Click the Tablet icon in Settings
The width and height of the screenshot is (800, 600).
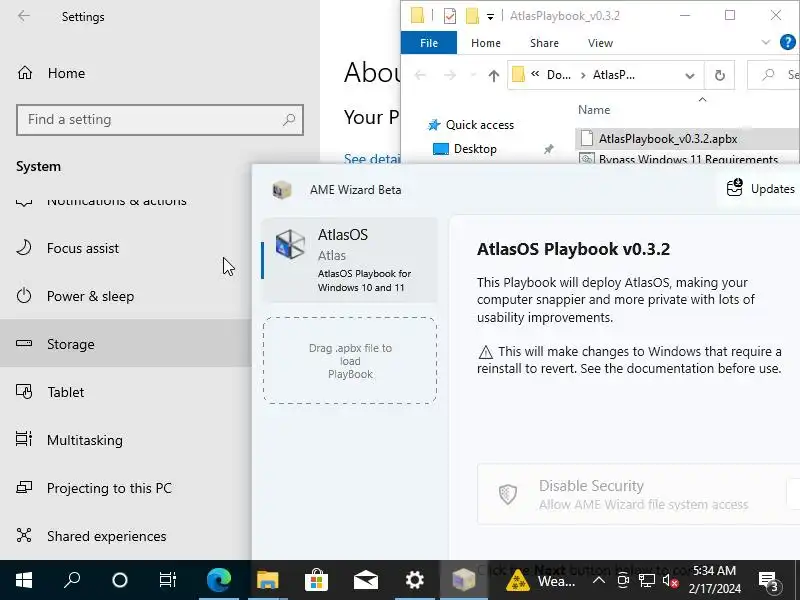24,392
